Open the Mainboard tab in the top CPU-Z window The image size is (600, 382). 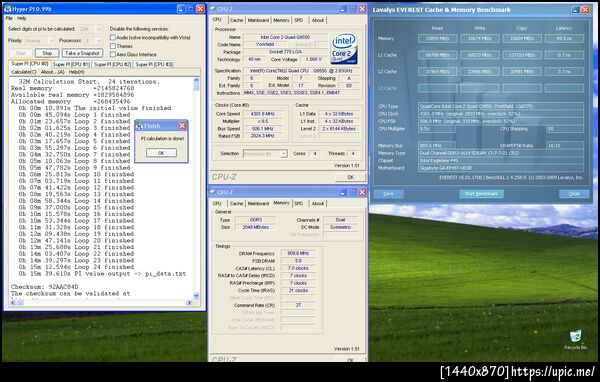click(258, 20)
